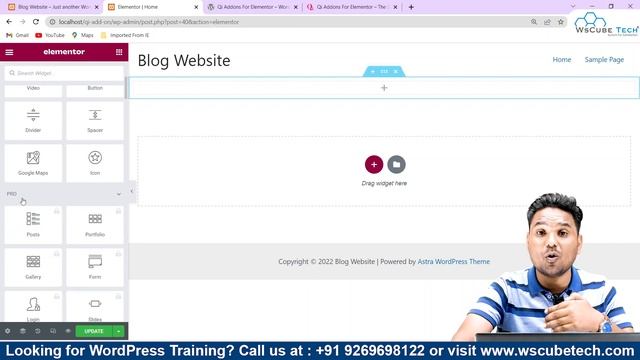
Task: Open the Gmail bookmark
Action: [18, 36]
